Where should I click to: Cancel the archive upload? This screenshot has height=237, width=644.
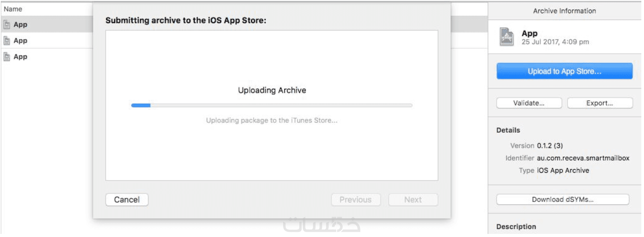[127, 200]
